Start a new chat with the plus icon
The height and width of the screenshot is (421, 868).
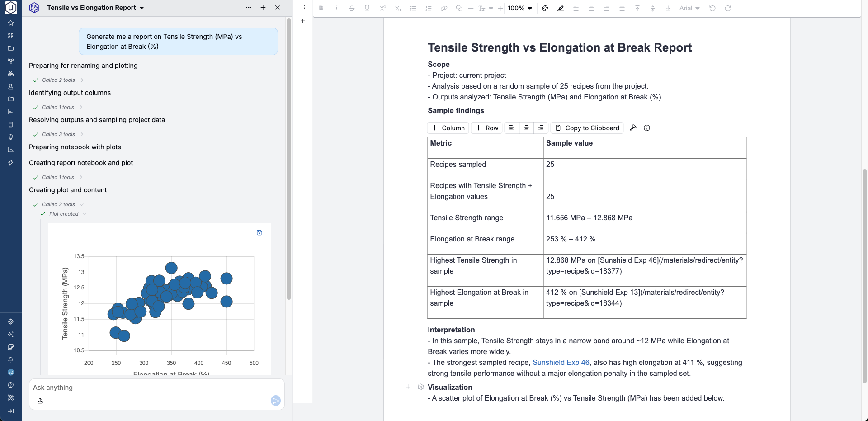pos(263,8)
